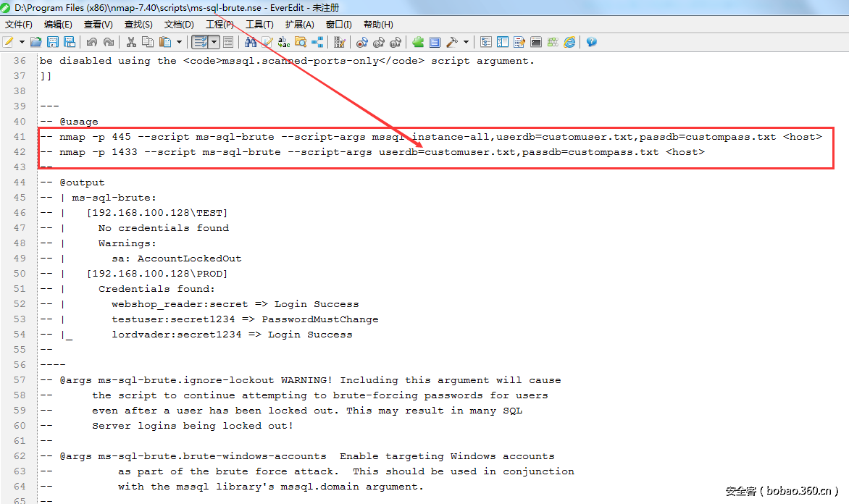
Task: Click the Record Macro icon
Action: (x=361, y=42)
